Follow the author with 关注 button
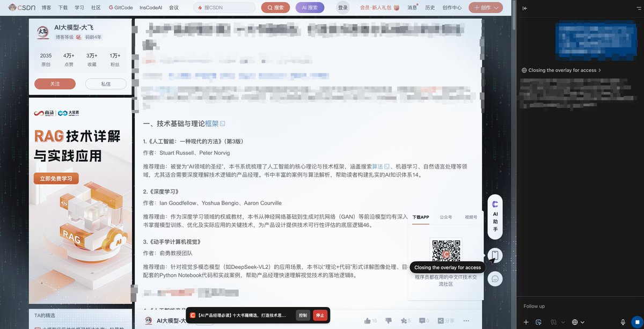 55,84
